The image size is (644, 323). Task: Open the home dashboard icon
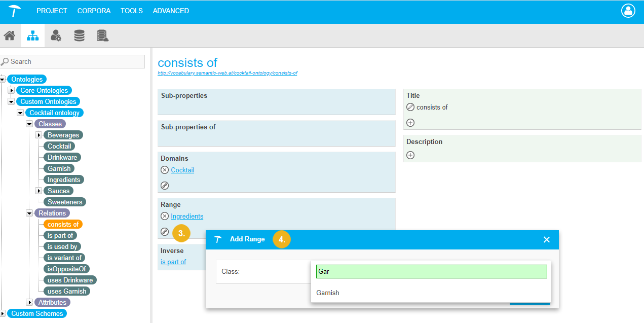coord(9,36)
